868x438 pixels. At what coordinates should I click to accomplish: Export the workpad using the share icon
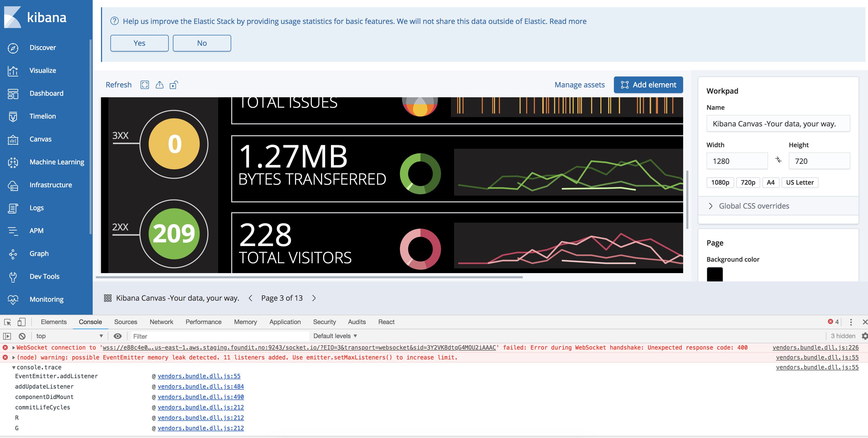point(159,85)
